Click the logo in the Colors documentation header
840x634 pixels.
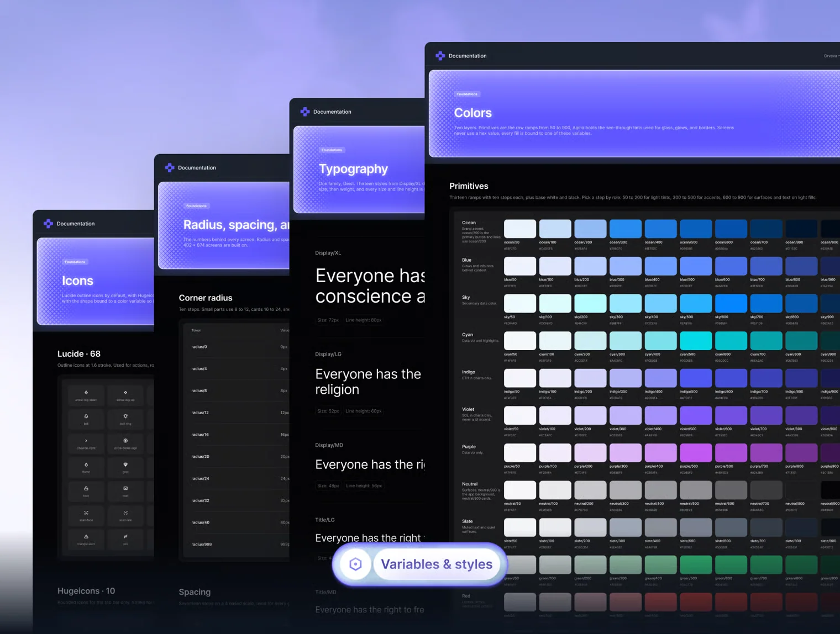coord(440,56)
